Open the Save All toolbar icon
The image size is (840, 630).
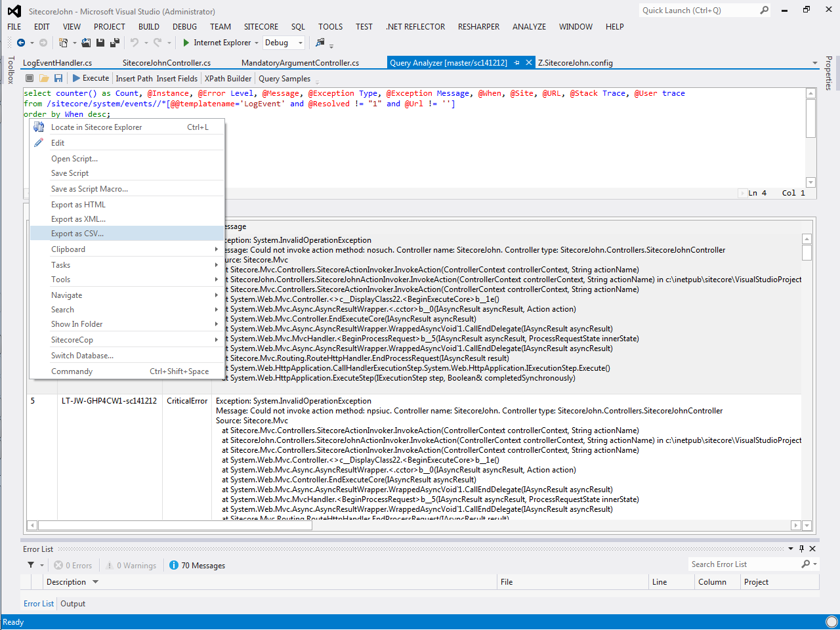(x=114, y=42)
